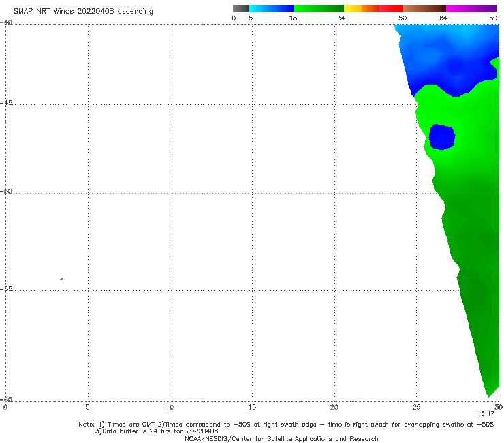
Task: Click the longitude axis label '20'
Action: click(x=334, y=407)
